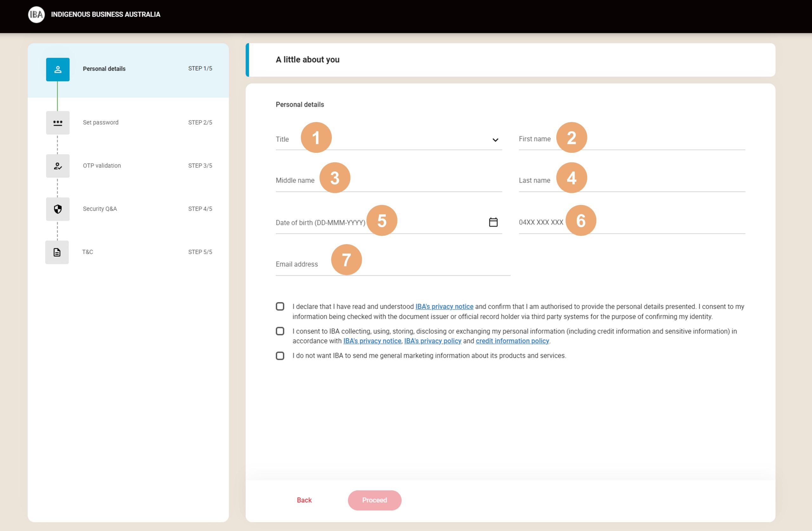Enable the no marketing information checkbox
This screenshot has width=812, height=531.
coord(280,356)
